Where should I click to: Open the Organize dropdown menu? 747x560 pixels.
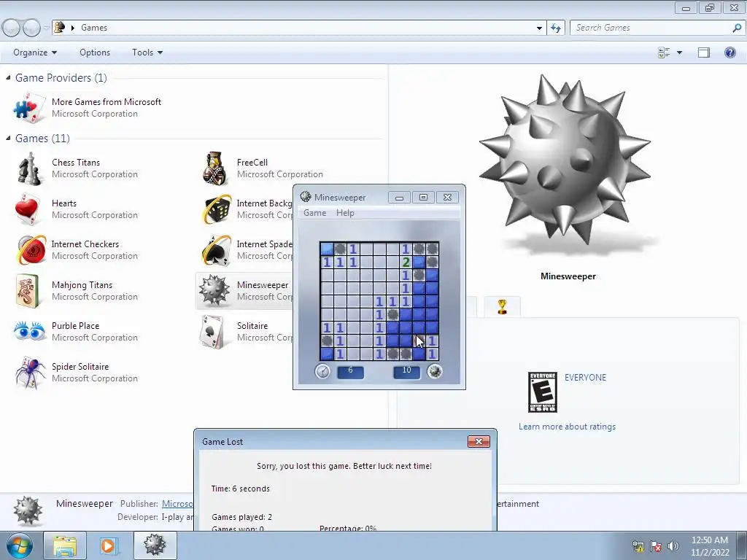[x=35, y=52]
